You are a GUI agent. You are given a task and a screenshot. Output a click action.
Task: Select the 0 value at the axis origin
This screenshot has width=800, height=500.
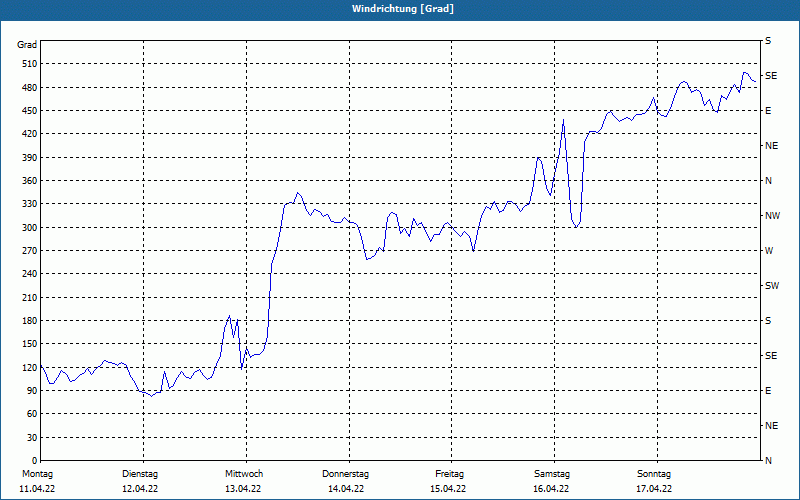(35, 460)
